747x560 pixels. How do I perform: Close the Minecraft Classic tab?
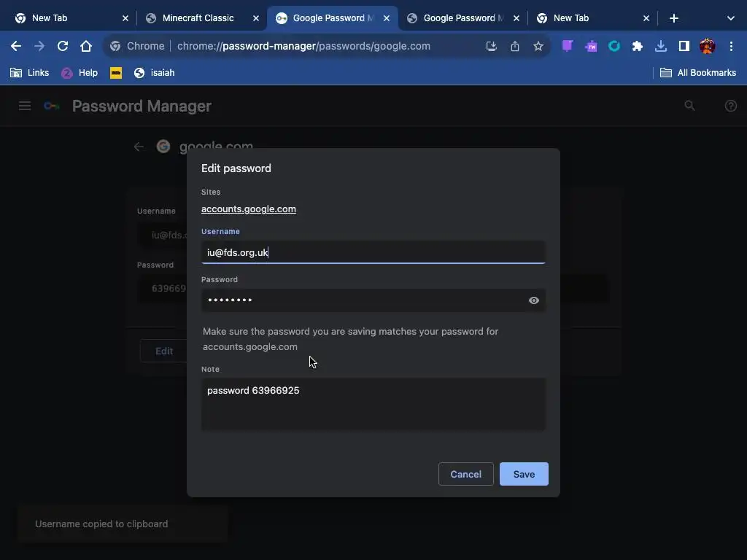point(256,18)
